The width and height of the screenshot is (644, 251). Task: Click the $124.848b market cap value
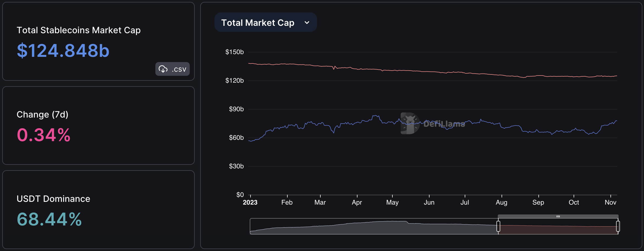63,51
